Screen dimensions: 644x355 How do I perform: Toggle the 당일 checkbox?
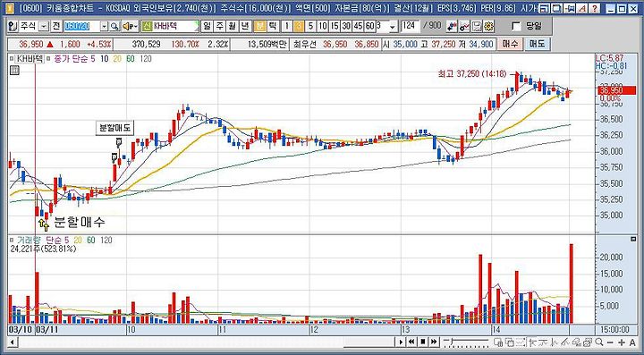tap(516, 27)
